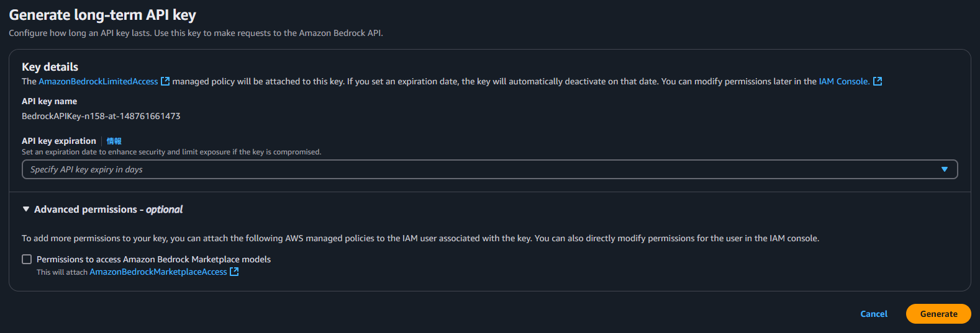
Task: Collapse the Advanced permissions section
Action: click(x=102, y=210)
